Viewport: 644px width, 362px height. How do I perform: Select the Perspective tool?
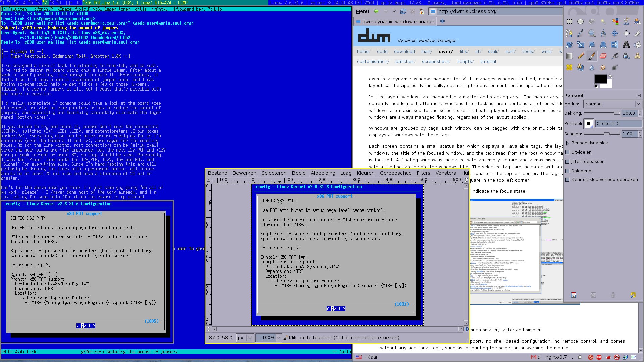pos(603,45)
